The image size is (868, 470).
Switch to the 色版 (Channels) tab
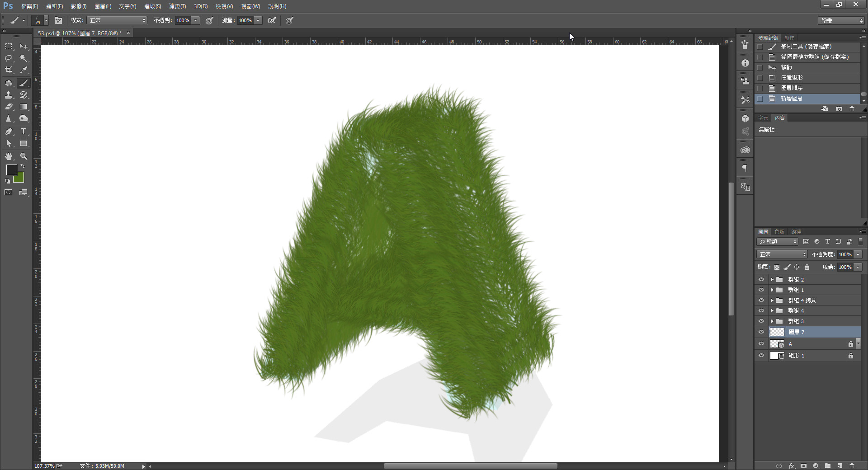point(779,232)
